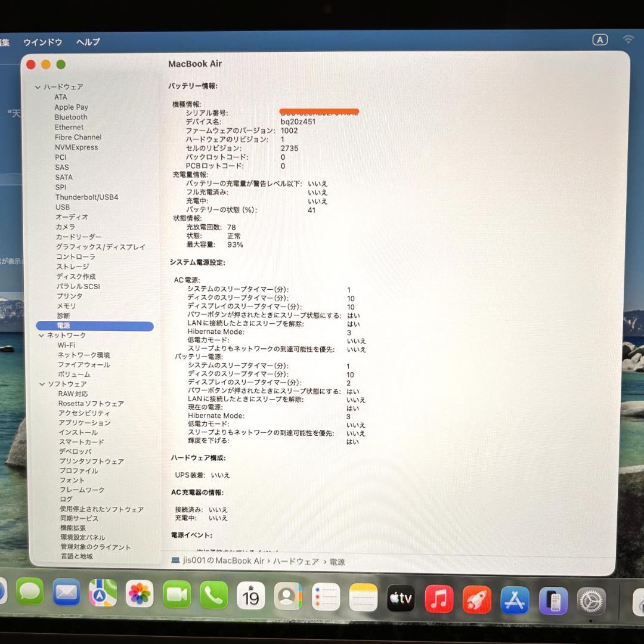
Task: Open the Music app in the Dock
Action: (x=439, y=599)
